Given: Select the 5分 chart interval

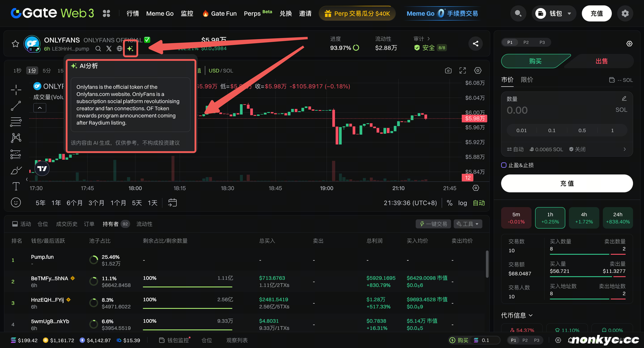Looking at the screenshot, I should tap(46, 71).
